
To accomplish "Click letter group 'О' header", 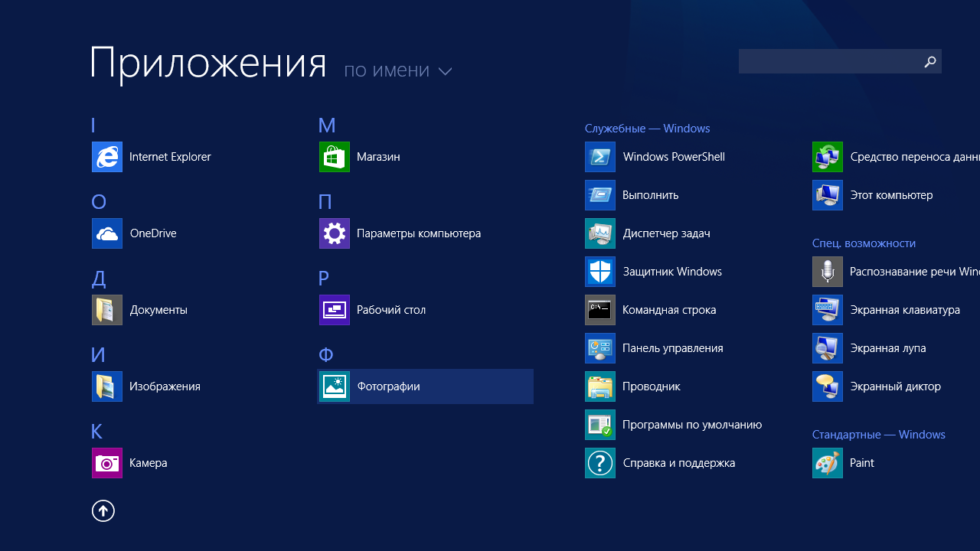I will (x=99, y=201).
